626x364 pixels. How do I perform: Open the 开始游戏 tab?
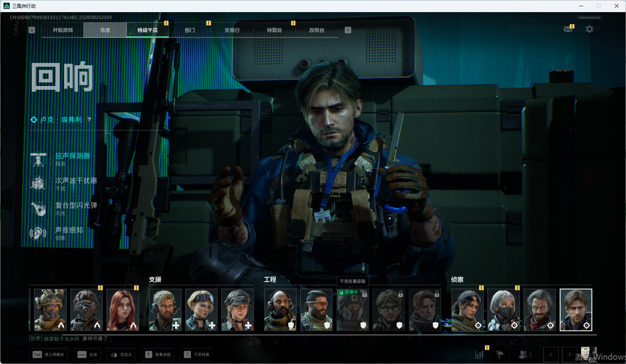63,30
